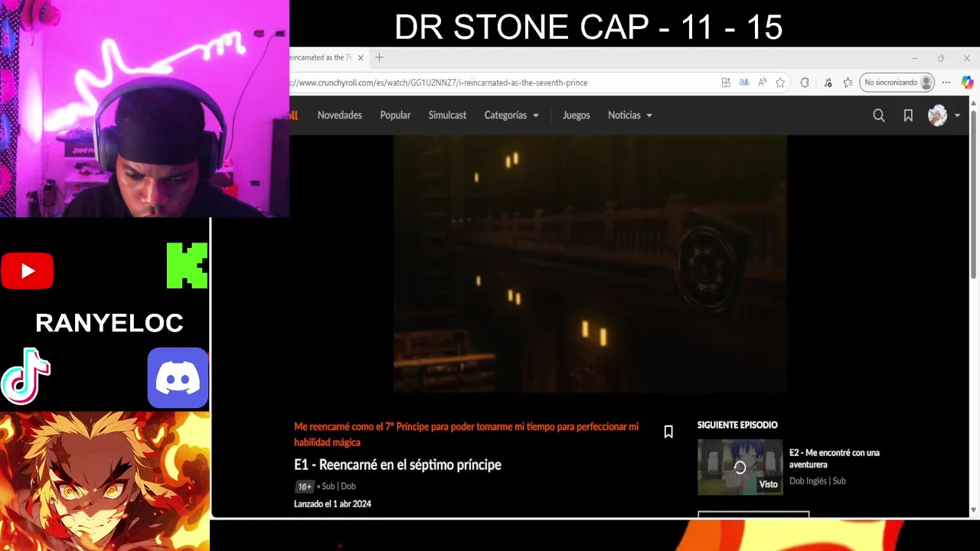Click the DR STONE CAP - 11 - 15 title
The height and width of the screenshot is (551, 980).
coord(588,28)
